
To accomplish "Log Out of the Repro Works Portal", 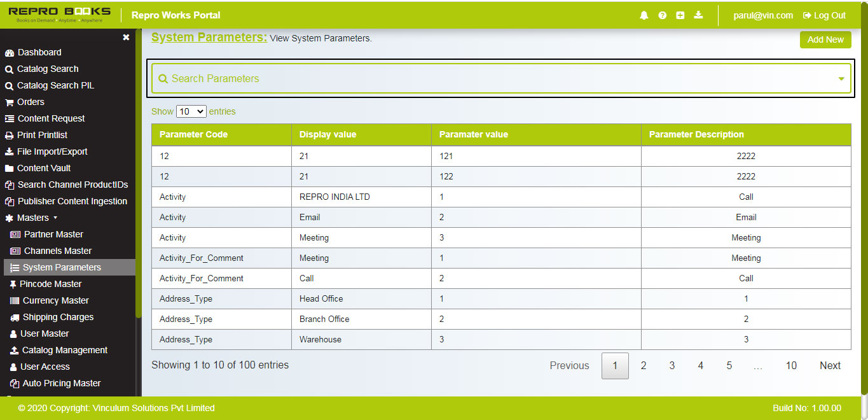I will (x=823, y=15).
